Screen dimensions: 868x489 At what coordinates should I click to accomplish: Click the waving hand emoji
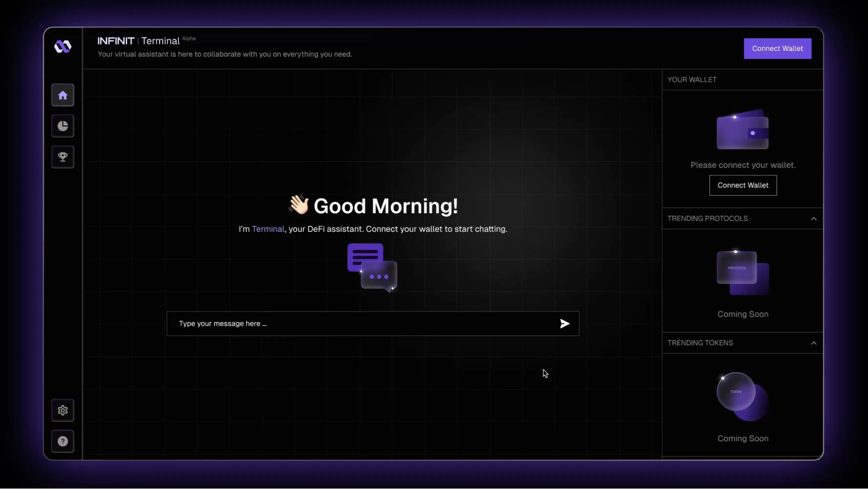(299, 205)
